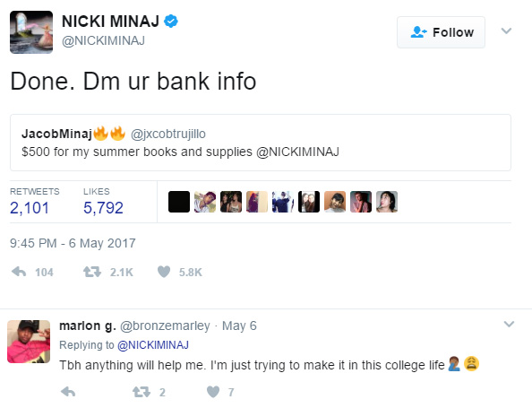Open the @bronzemarley profile handle
This screenshot has width=532, height=408.
[x=165, y=326]
